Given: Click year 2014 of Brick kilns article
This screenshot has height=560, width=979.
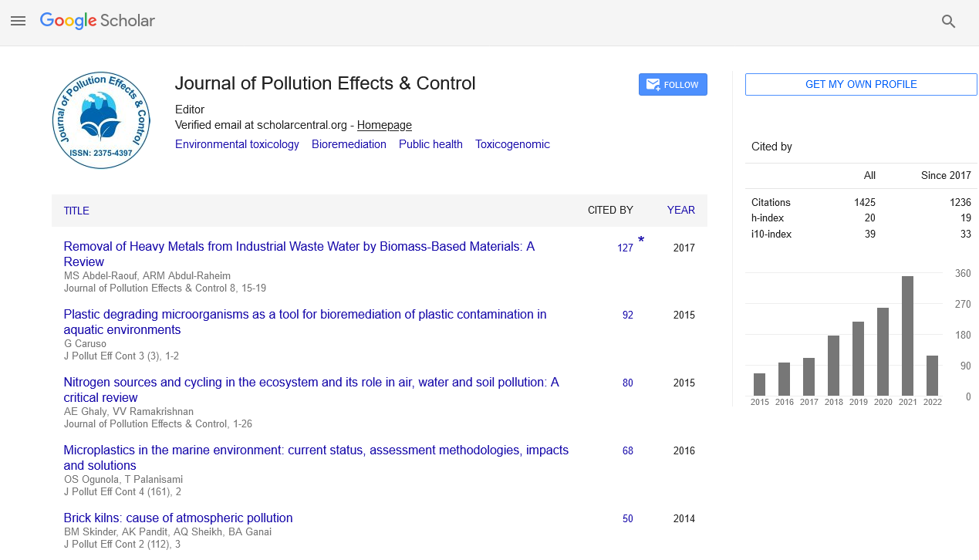Looking at the screenshot, I should coord(684,518).
